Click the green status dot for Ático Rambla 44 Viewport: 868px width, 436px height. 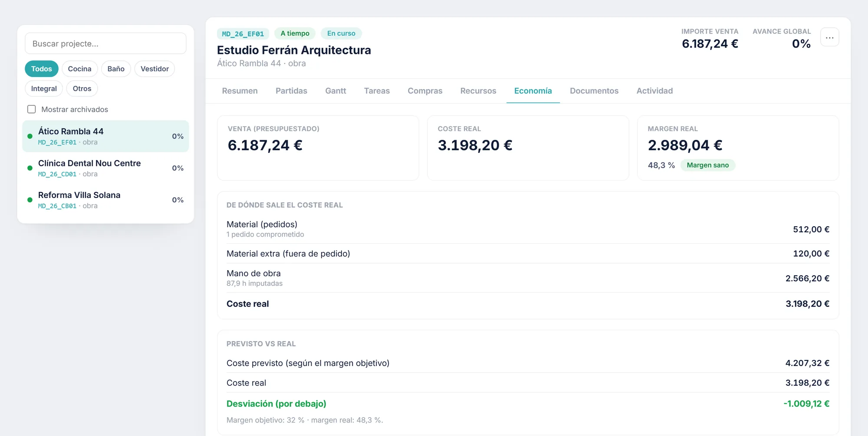pos(30,136)
